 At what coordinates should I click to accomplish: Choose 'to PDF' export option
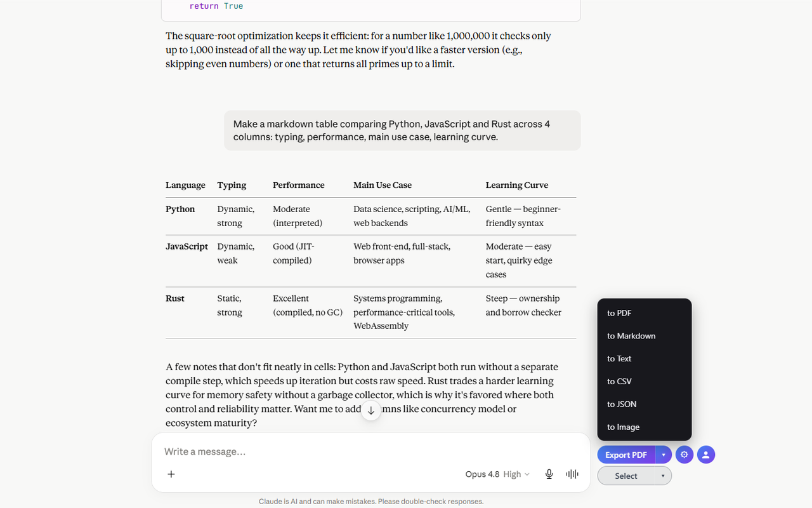pos(645,313)
